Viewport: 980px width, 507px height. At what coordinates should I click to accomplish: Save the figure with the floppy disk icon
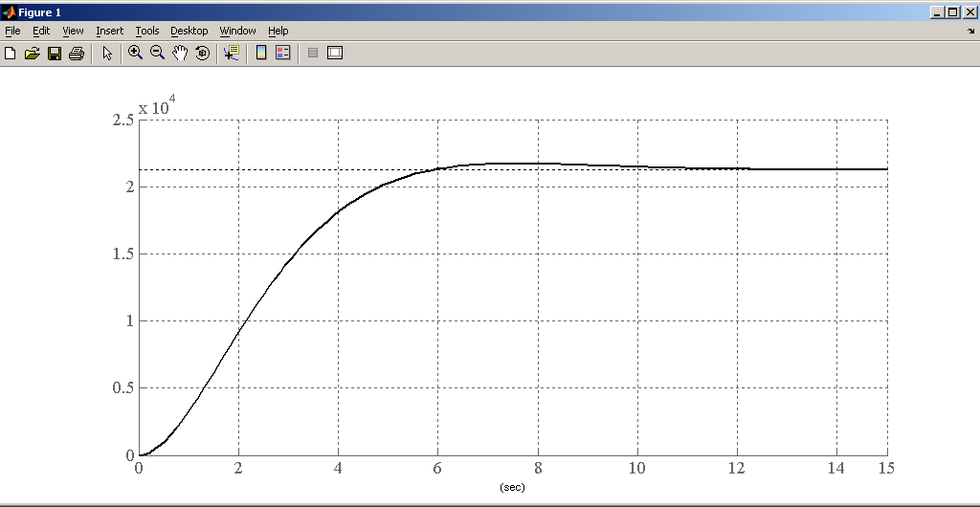[55, 53]
